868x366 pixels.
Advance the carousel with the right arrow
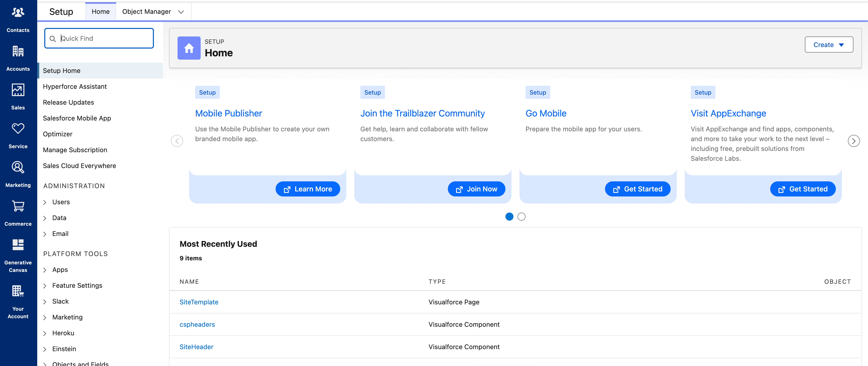click(x=853, y=141)
